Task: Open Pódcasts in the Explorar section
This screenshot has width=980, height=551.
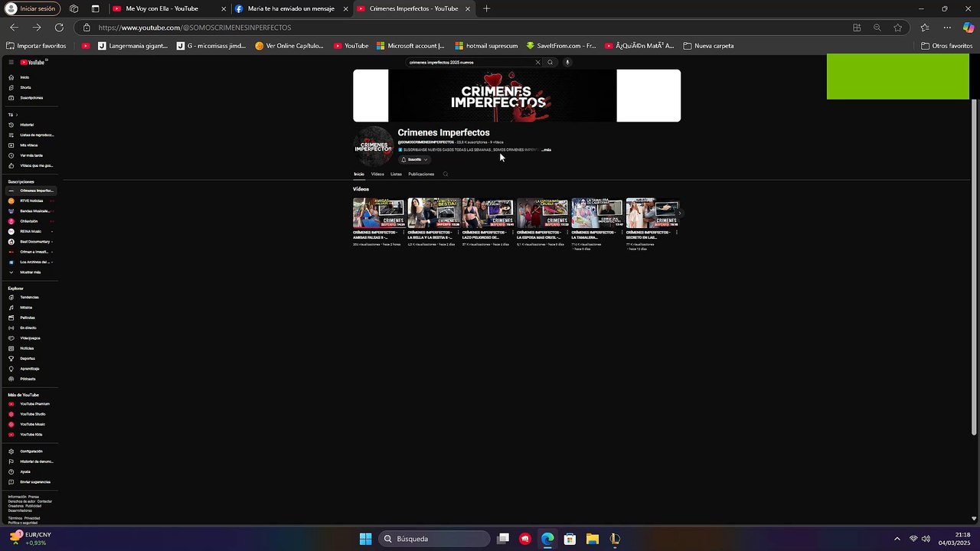Action: pos(28,379)
